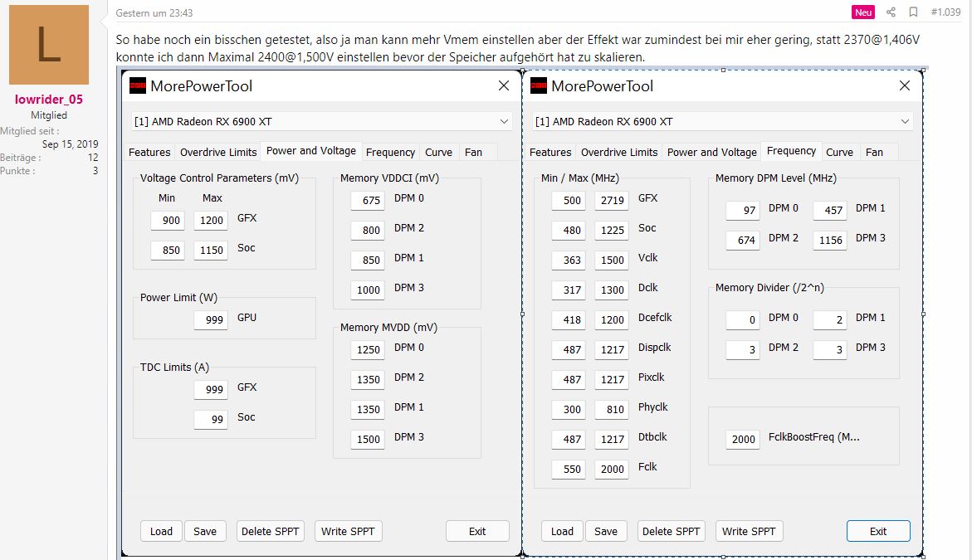This screenshot has height=560, width=972.
Task: Edit Memory VDDCI DPM 3 field 1000
Action: 368,290
